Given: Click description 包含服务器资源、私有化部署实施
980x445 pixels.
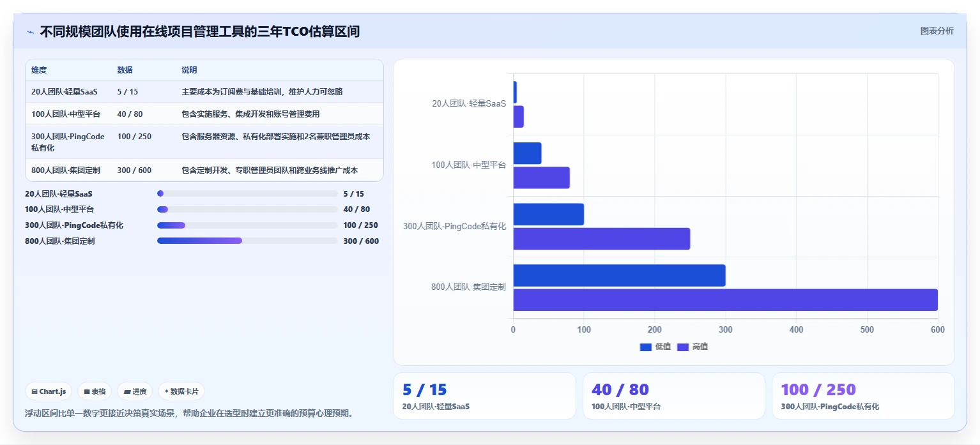Looking at the screenshot, I should 276,137.
